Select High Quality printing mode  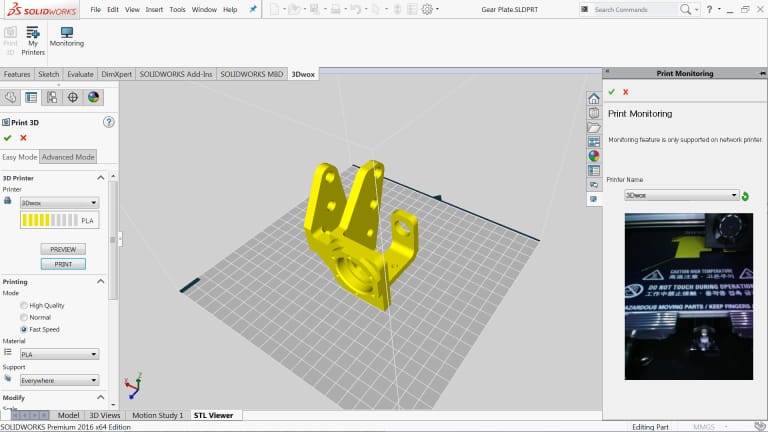click(x=24, y=305)
